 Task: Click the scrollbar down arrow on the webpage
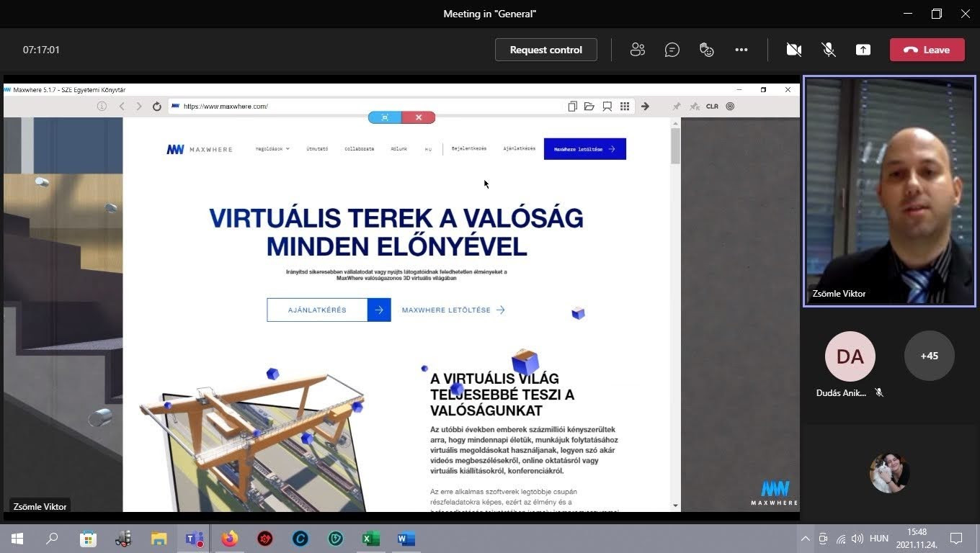[675, 505]
